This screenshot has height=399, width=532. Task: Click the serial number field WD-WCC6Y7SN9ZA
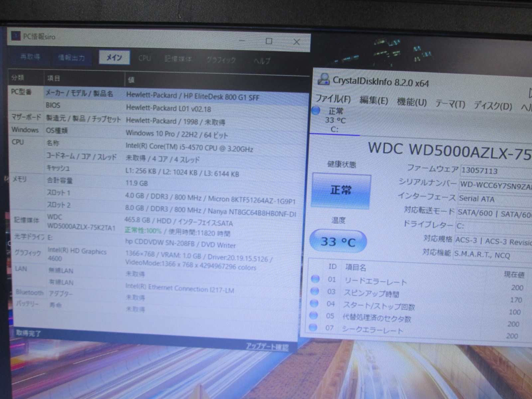pyautogui.click(x=496, y=186)
